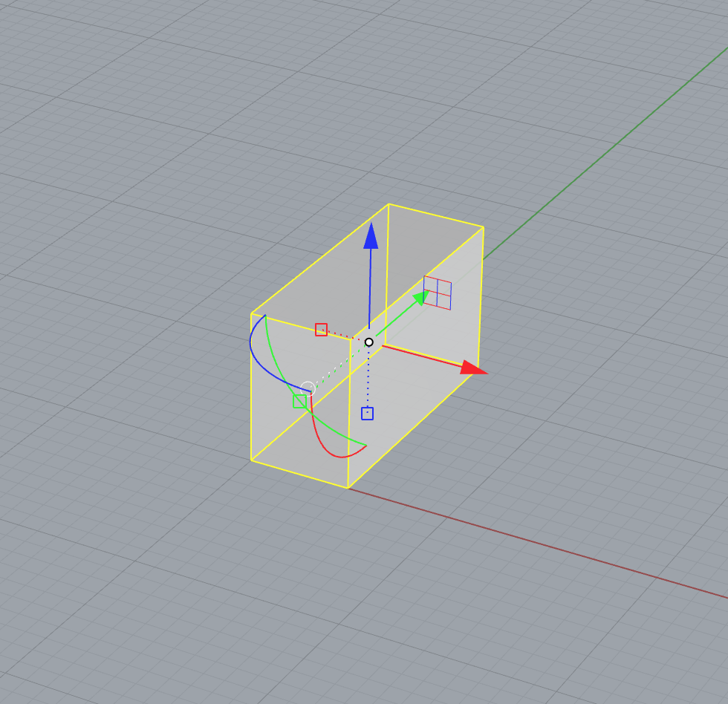Viewport: 728px width, 704px height.
Task: Click the blue Z-axis scale square handle
Action: point(367,414)
